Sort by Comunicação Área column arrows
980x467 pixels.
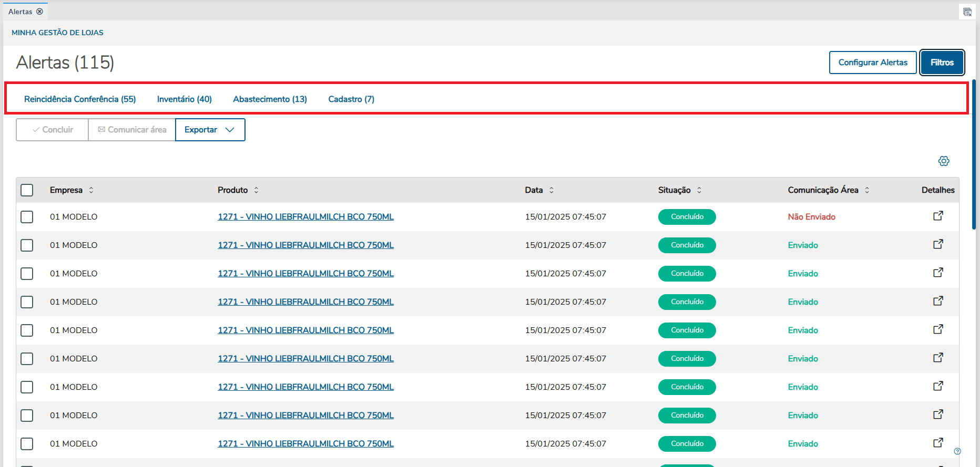click(867, 190)
